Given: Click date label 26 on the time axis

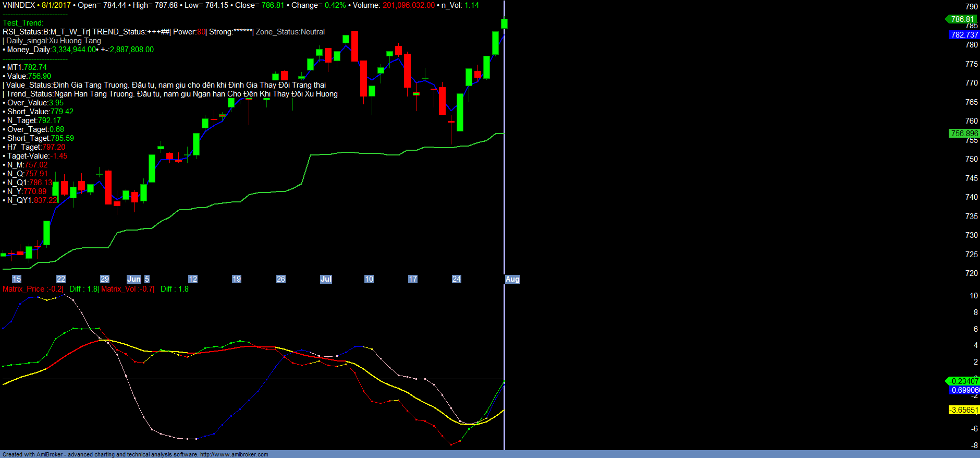Looking at the screenshot, I should 281,279.
